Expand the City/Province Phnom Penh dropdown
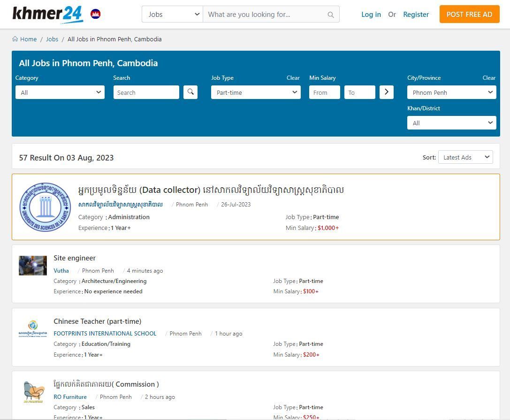 point(451,92)
